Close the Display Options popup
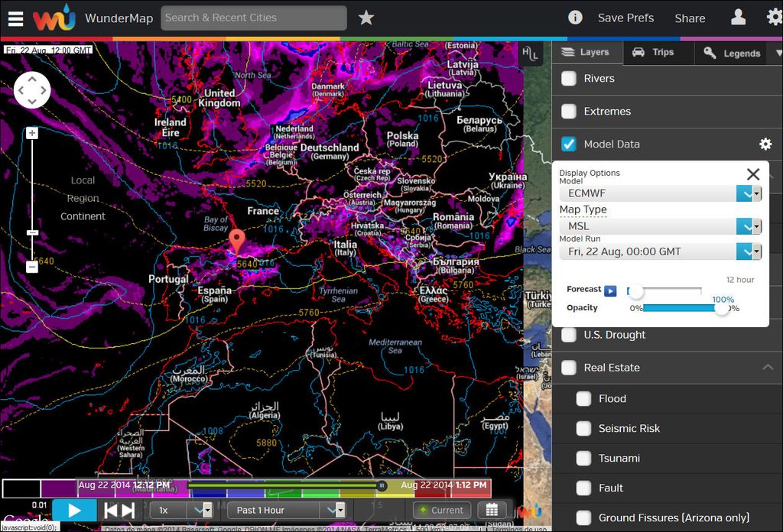Screen dimensions: 783x532 753,174
